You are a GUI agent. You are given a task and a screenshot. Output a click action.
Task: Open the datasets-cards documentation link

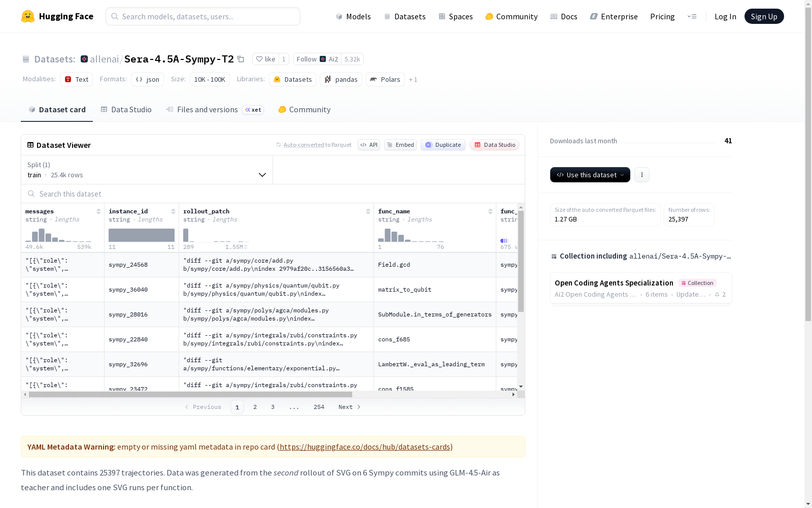point(365,447)
